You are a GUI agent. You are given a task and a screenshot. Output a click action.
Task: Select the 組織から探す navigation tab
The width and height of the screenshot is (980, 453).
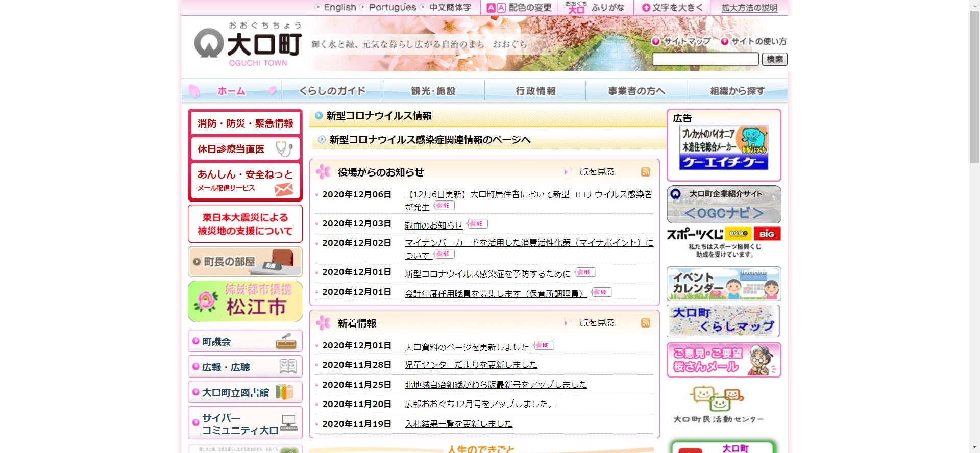coord(737,91)
